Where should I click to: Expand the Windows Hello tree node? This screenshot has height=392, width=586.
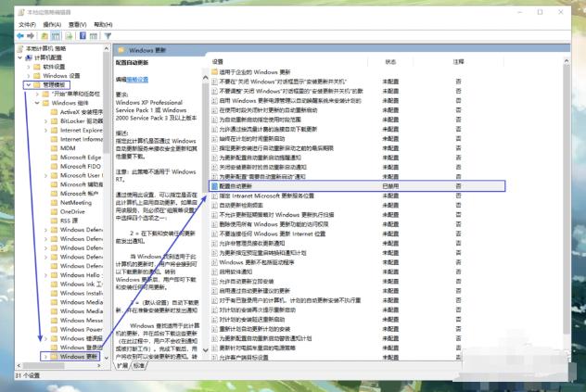coord(45,275)
